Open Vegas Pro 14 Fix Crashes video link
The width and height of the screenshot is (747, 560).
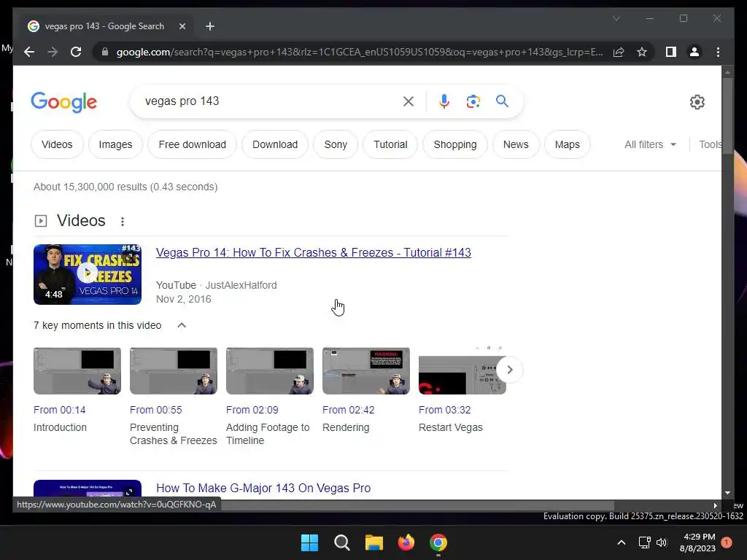click(x=314, y=252)
